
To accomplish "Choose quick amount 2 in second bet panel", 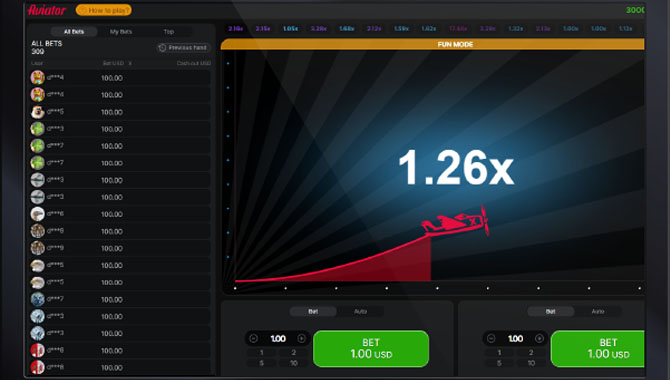I will (531, 353).
